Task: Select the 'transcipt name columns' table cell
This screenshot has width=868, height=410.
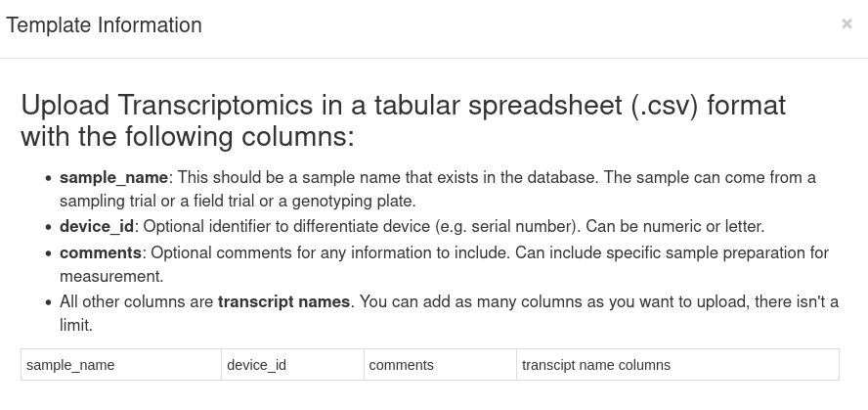Action: [x=676, y=365]
